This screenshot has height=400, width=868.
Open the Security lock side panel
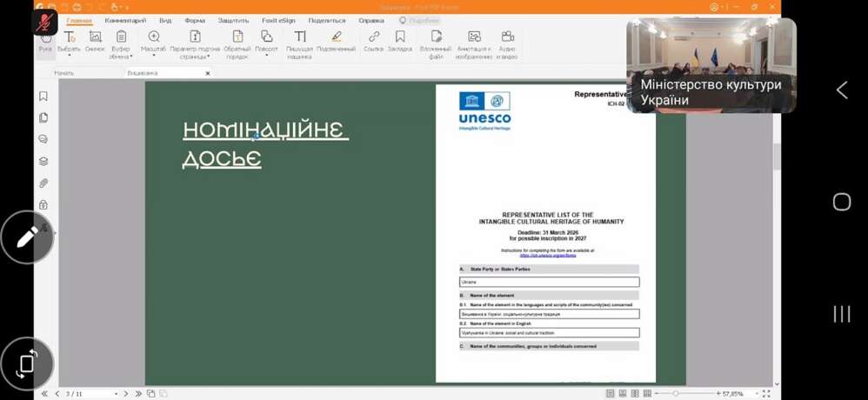click(43, 204)
